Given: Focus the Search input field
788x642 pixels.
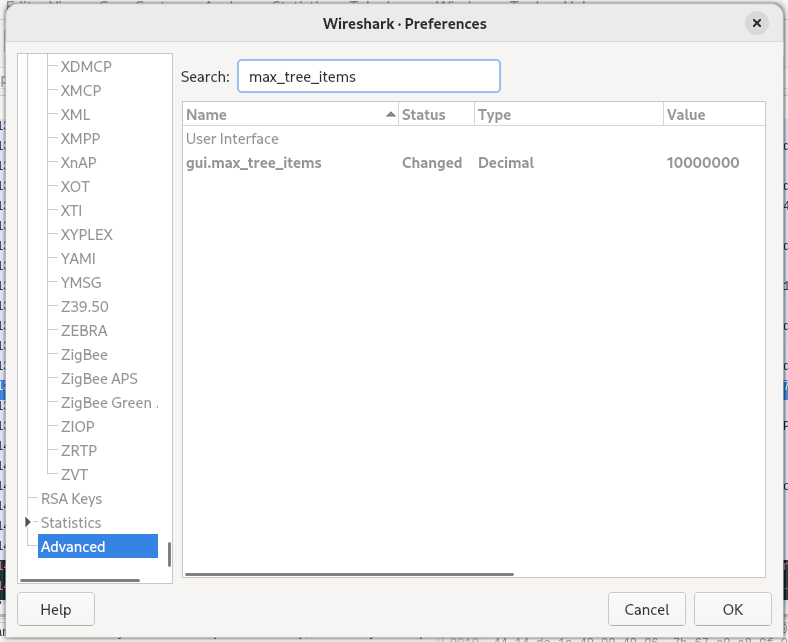Looking at the screenshot, I should click(368, 76).
